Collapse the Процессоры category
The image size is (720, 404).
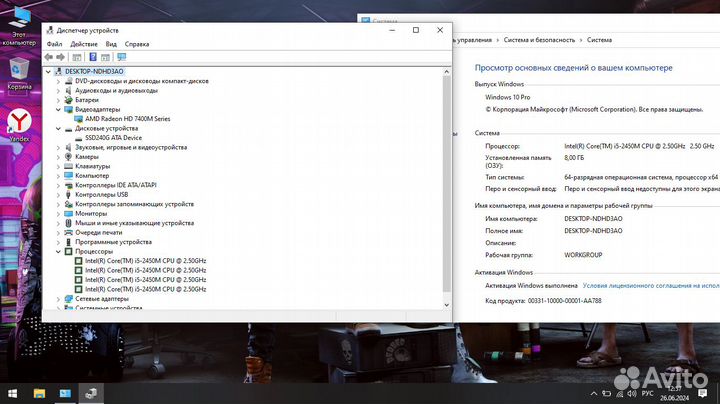click(58, 252)
